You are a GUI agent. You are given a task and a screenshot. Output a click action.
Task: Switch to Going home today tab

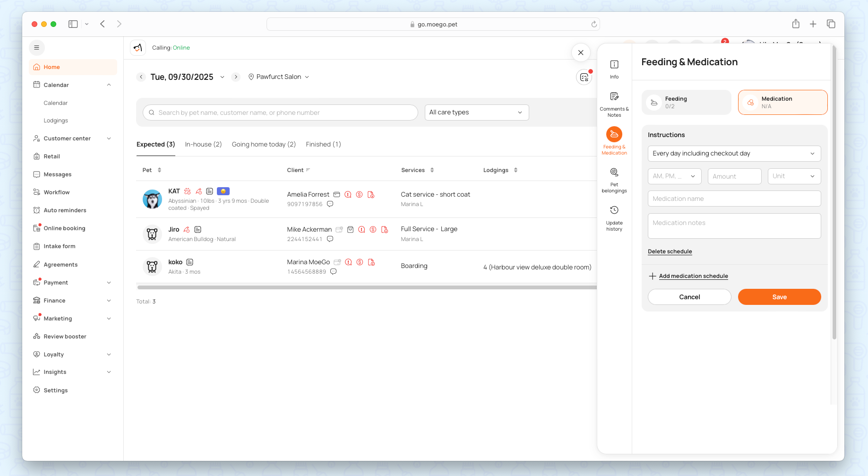(x=264, y=145)
